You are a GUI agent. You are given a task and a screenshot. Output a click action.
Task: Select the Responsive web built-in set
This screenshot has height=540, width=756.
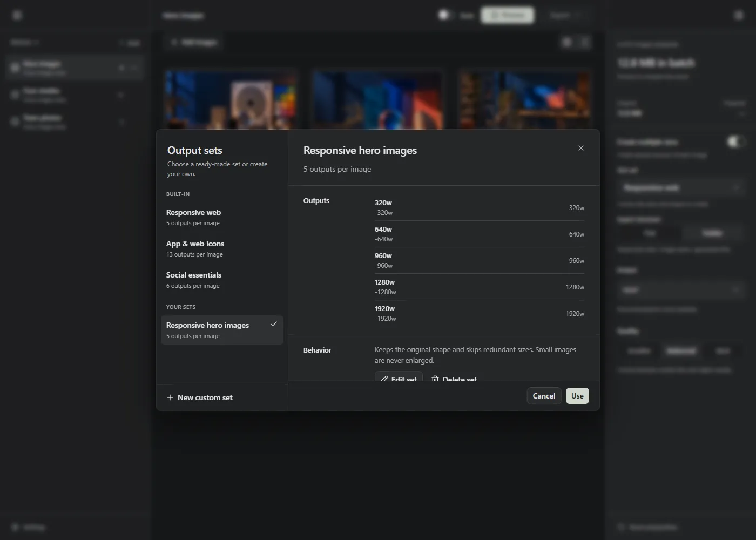[222, 217]
